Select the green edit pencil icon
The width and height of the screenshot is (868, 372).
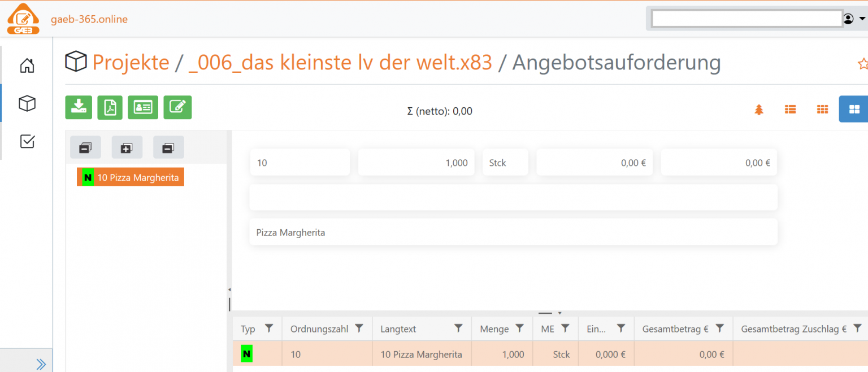point(177,107)
